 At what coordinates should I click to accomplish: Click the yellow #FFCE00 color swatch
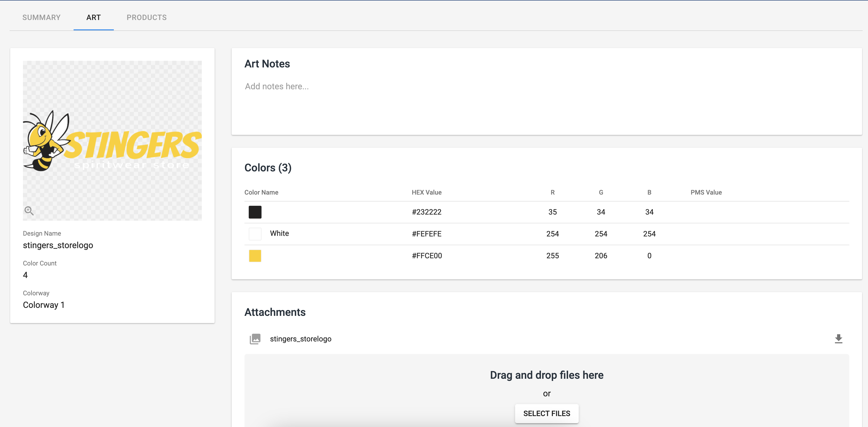click(255, 255)
